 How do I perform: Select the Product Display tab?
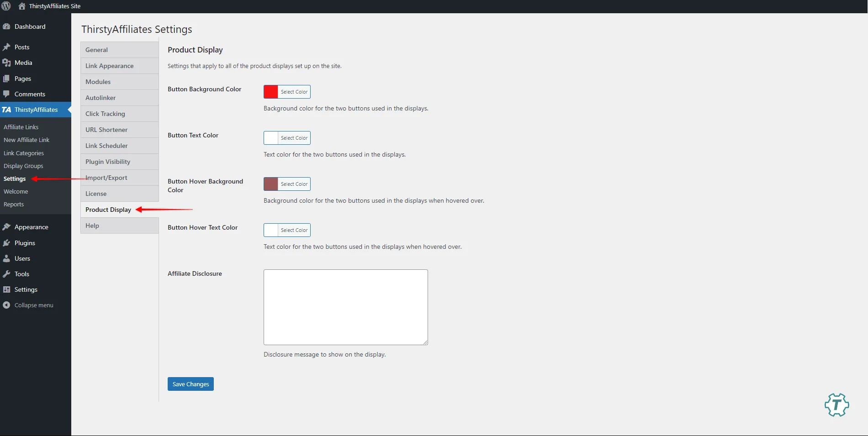click(120, 210)
